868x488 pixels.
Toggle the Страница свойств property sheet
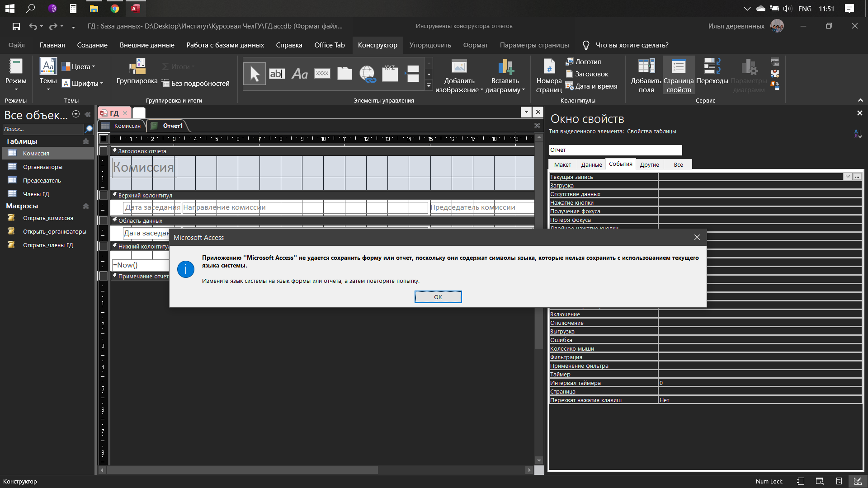click(x=679, y=75)
